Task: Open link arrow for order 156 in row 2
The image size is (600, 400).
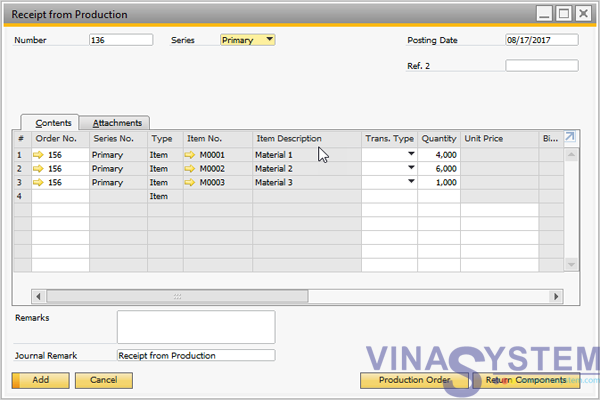Action: [x=38, y=169]
